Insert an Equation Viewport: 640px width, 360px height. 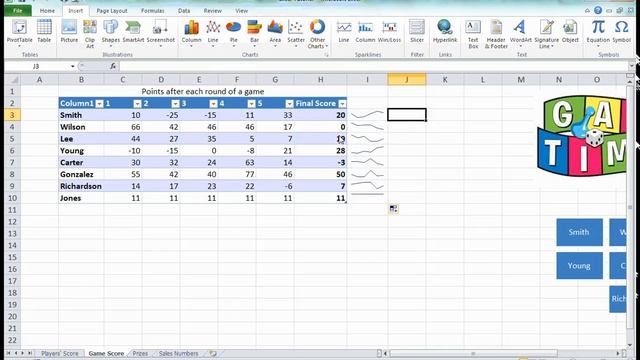pos(598,33)
